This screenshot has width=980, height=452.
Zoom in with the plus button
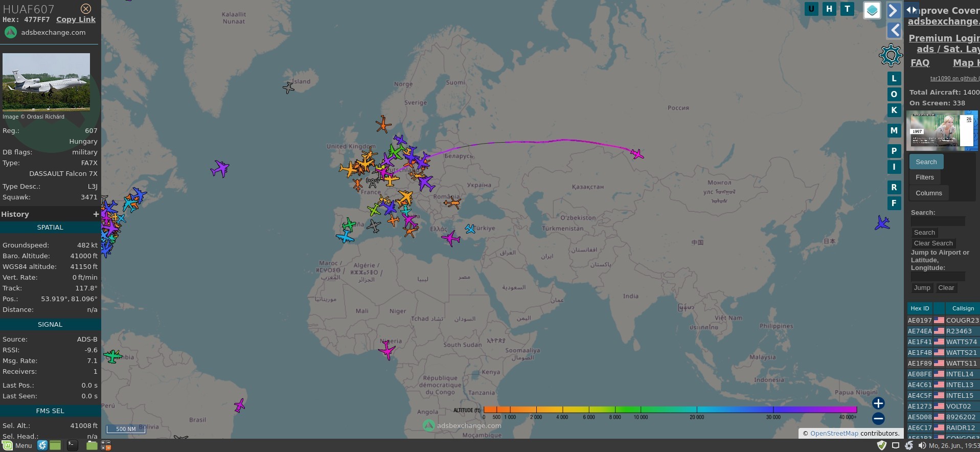point(878,403)
